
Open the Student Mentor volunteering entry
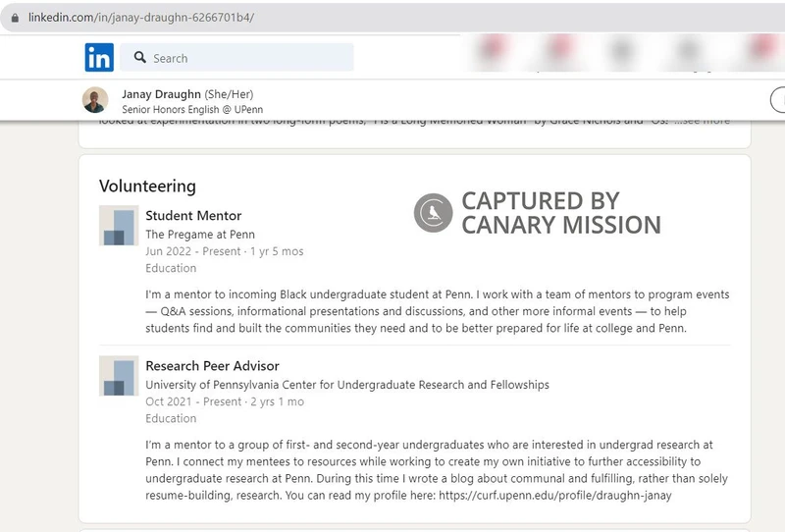(x=193, y=215)
